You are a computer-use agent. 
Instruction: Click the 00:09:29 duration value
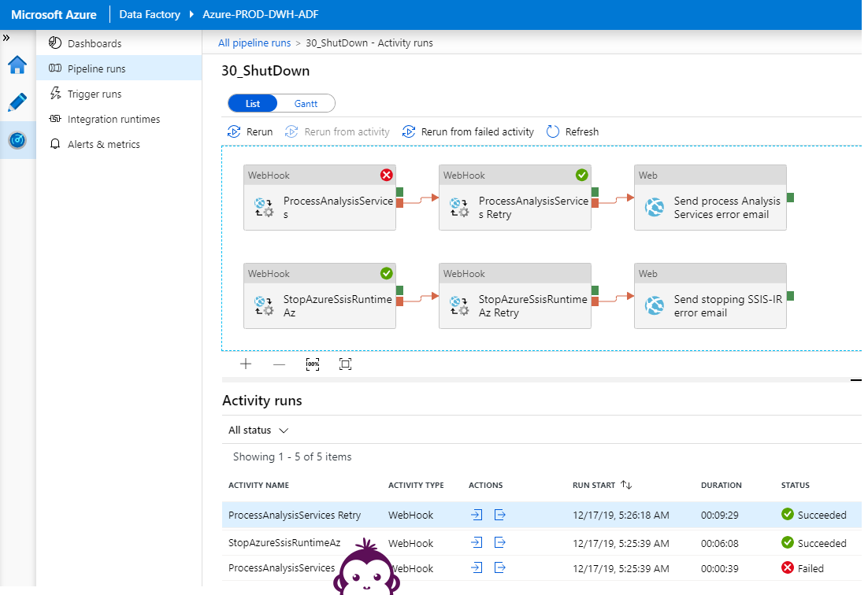(x=720, y=516)
